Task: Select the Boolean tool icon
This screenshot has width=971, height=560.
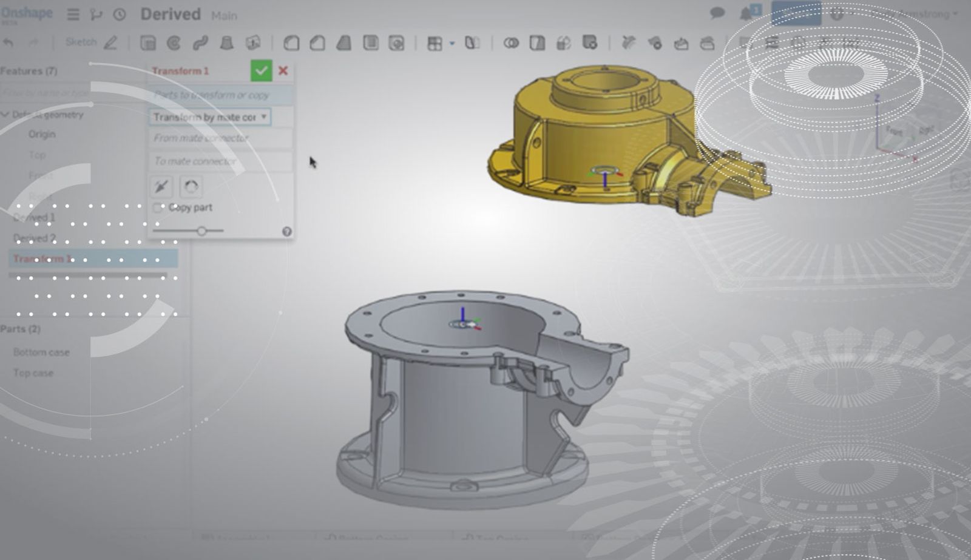Action: pyautogui.click(x=511, y=43)
